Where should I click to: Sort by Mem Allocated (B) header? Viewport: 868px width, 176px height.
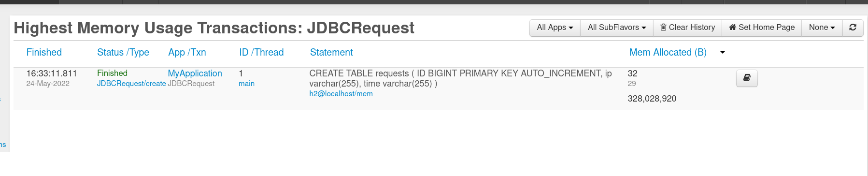click(x=668, y=52)
